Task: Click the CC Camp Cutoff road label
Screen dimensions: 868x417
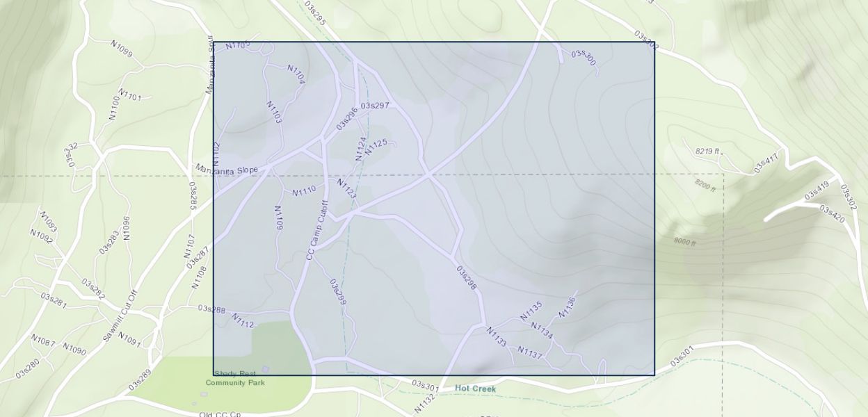Action: coord(316,230)
